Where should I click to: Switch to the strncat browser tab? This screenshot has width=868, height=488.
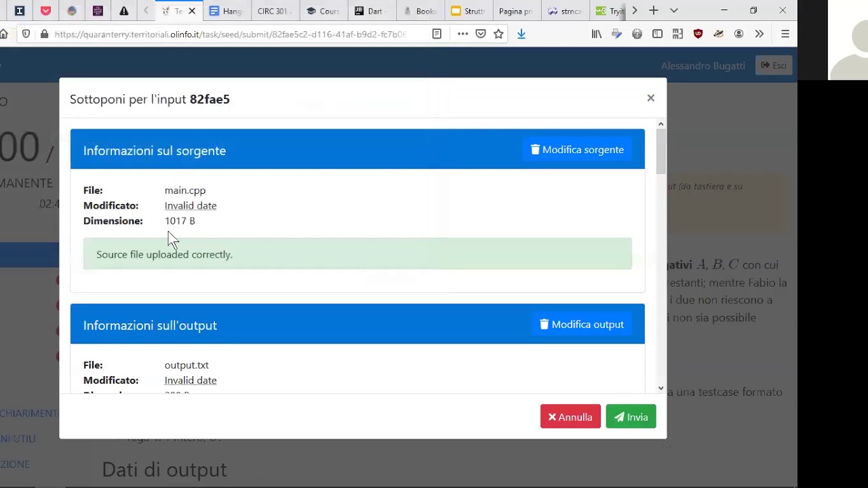[564, 11]
